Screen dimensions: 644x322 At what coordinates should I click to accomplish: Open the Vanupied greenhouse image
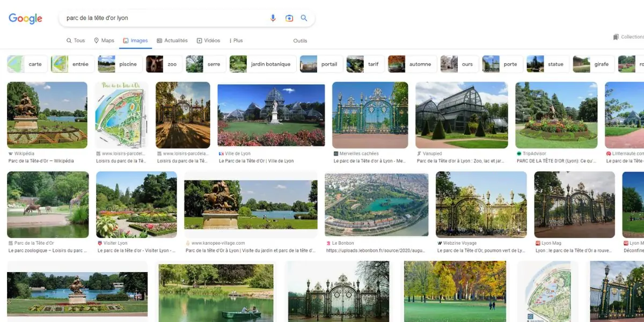point(462,115)
